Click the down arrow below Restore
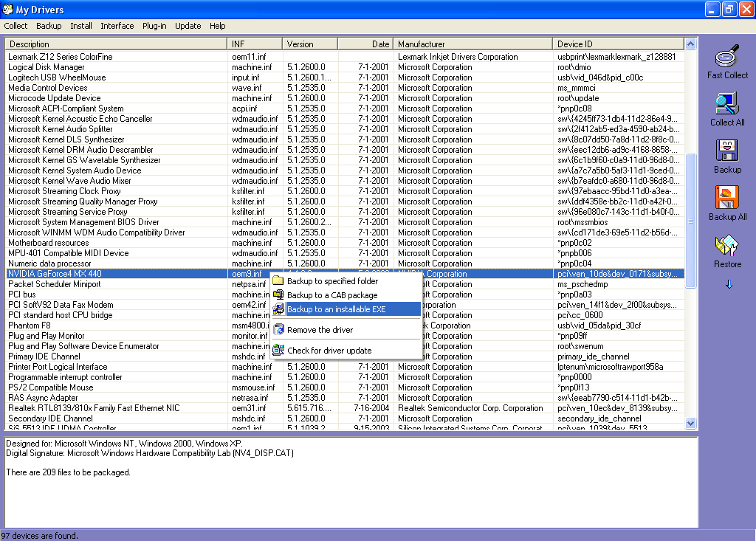This screenshot has height=541, width=756. (x=729, y=284)
